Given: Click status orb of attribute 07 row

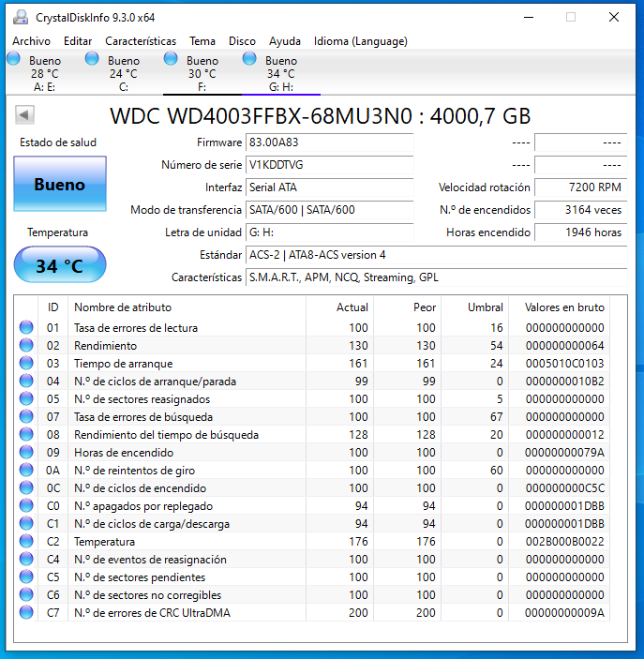Looking at the screenshot, I should (x=26, y=416).
